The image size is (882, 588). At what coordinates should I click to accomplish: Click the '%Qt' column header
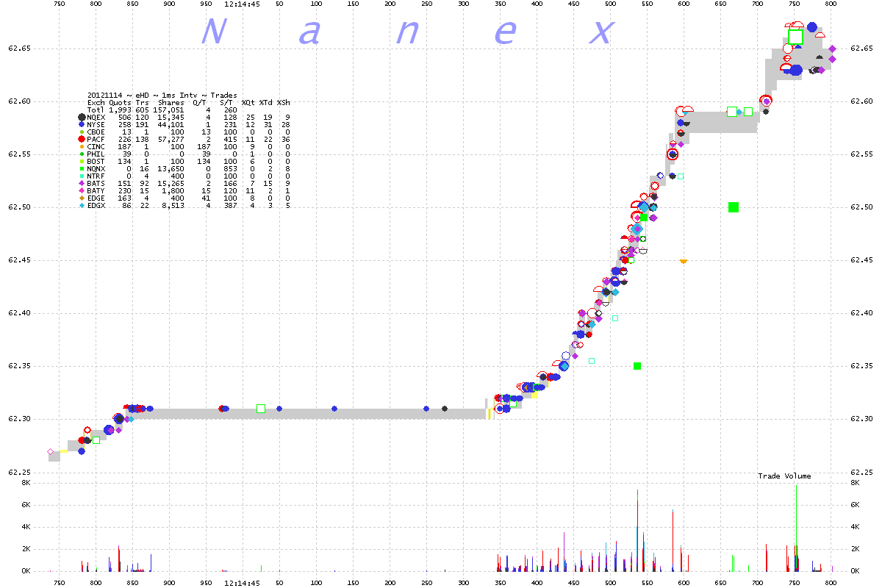click(x=248, y=102)
